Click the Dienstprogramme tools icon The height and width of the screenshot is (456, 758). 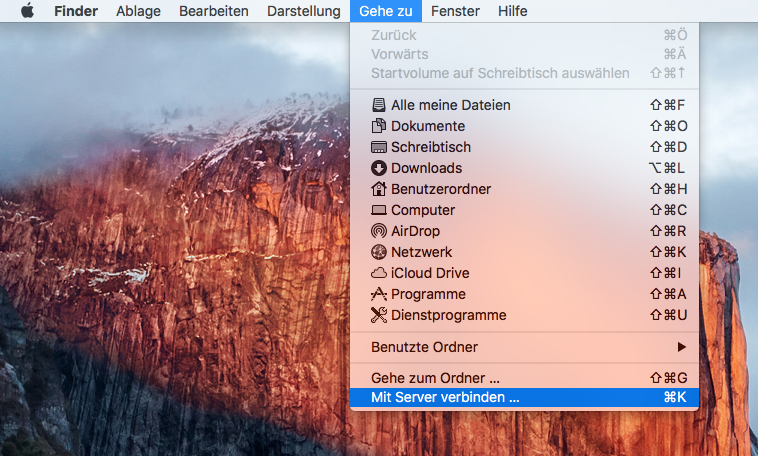click(378, 315)
